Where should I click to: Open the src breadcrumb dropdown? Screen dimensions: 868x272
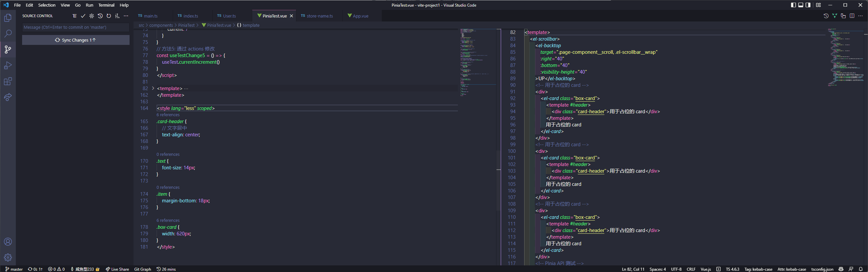(141, 25)
